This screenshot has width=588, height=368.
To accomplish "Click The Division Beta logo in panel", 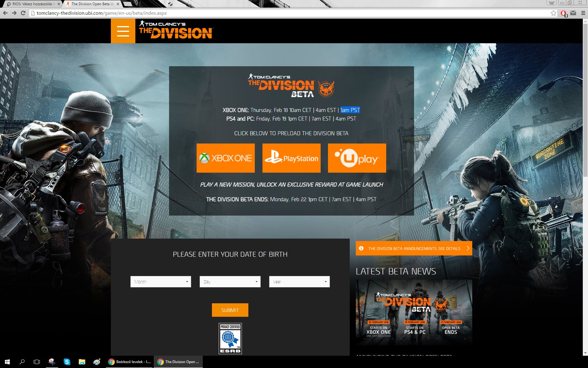I will click(291, 85).
